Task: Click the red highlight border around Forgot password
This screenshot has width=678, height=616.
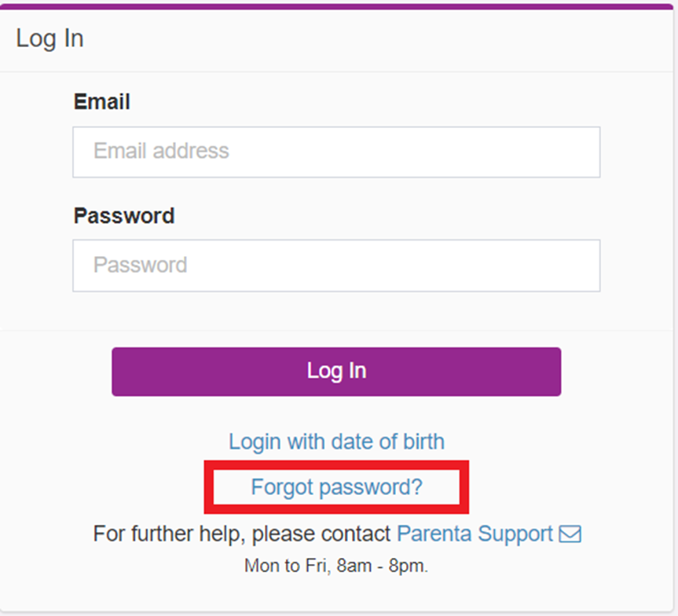Action: [x=336, y=465]
